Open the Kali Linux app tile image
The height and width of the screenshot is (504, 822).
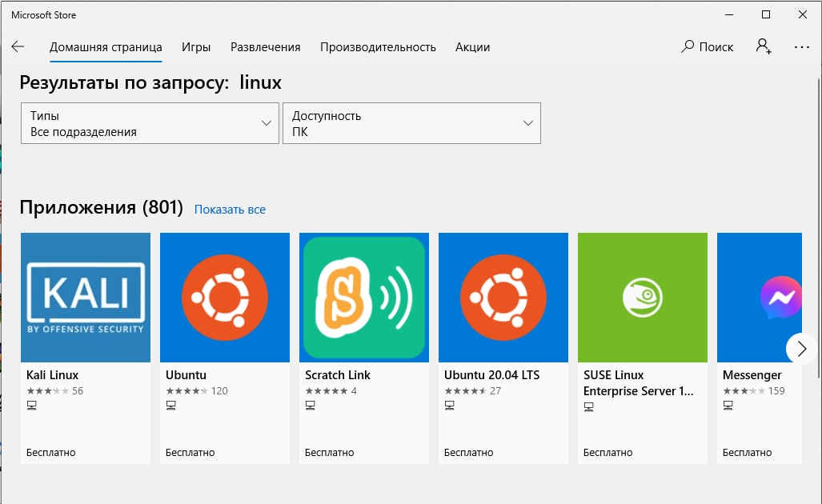click(86, 297)
